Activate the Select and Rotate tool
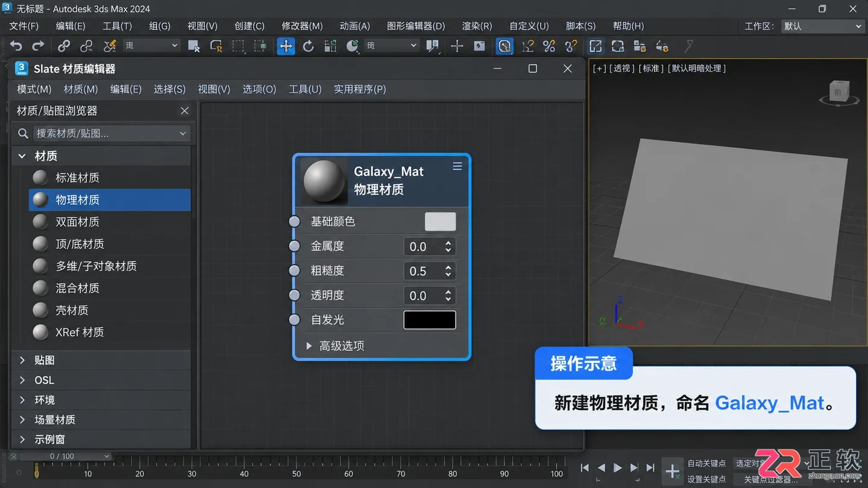 [x=308, y=46]
